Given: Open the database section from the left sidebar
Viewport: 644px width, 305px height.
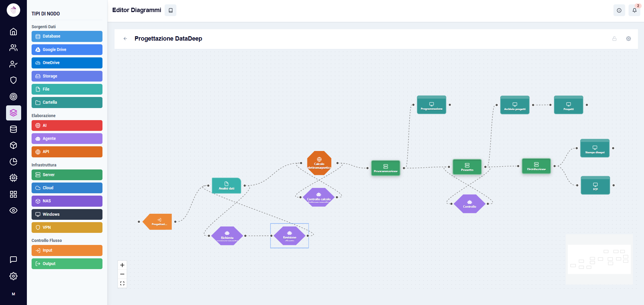Looking at the screenshot, I should coord(13,129).
